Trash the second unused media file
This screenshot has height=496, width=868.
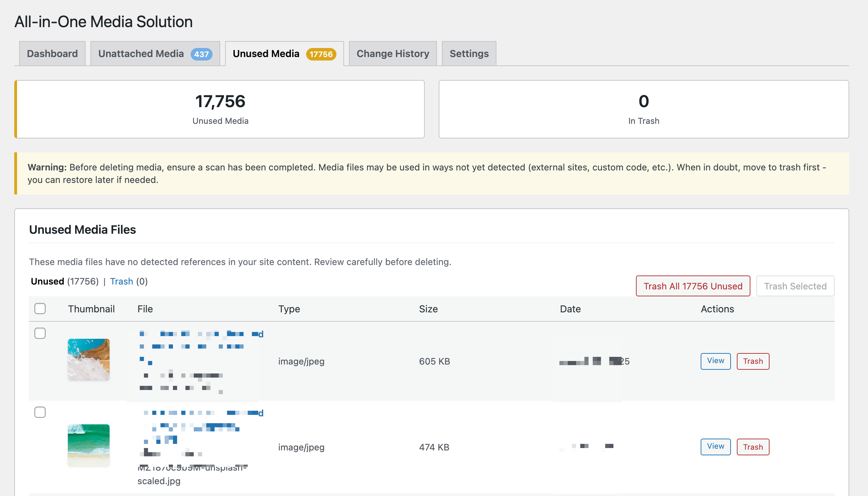753,447
